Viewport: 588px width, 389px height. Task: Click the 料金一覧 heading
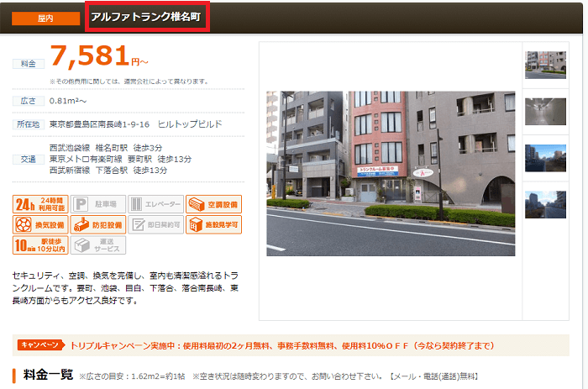point(48,375)
